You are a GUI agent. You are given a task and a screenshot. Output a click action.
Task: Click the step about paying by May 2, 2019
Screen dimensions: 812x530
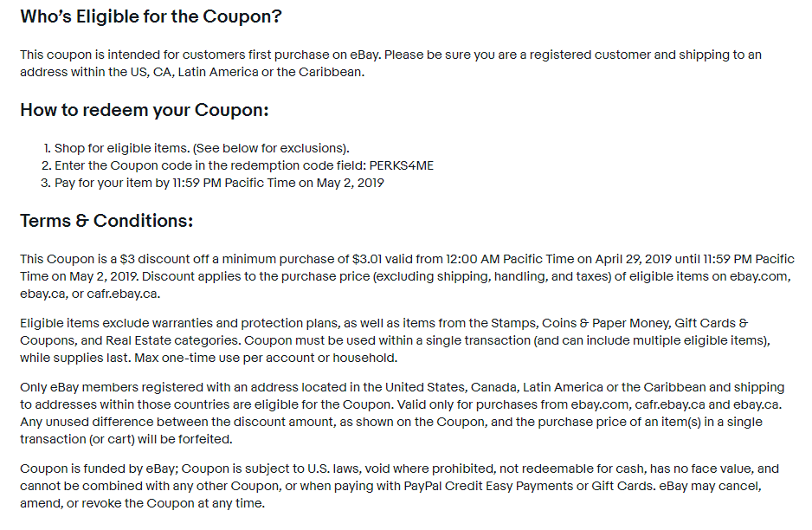219,183
